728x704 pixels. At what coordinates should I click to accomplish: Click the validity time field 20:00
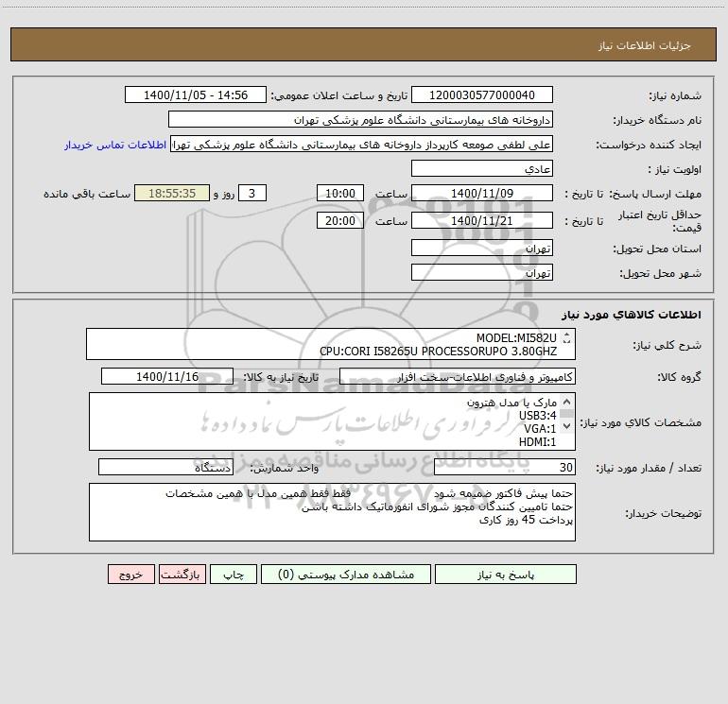pyautogui.click(x=339, y=220)
